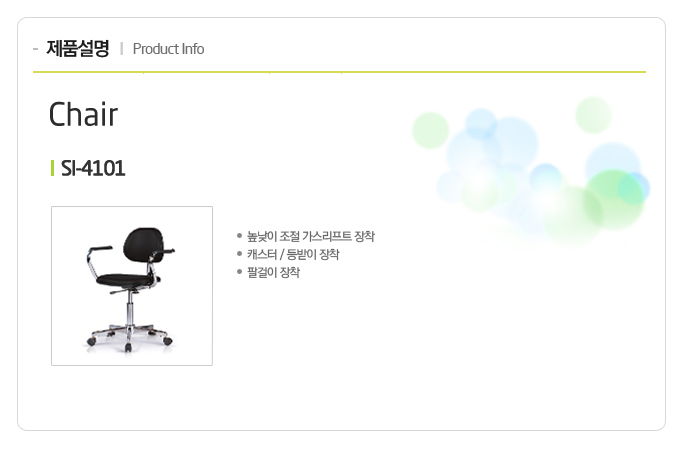
Task: Click the green bar beside SI-4101
Action: [52, 168]
